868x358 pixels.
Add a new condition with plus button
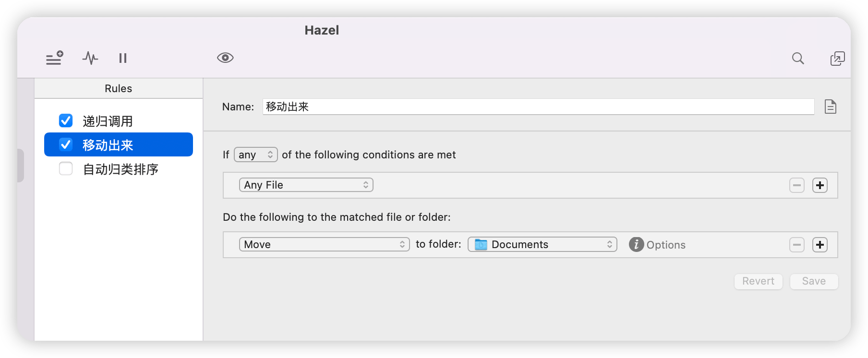click(820, 185)
